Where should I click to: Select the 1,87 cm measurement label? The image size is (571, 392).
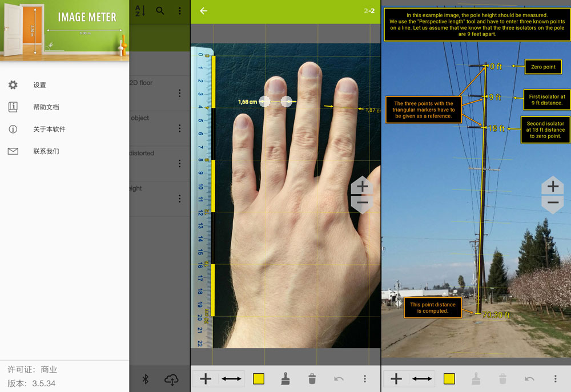coord(373,110)
